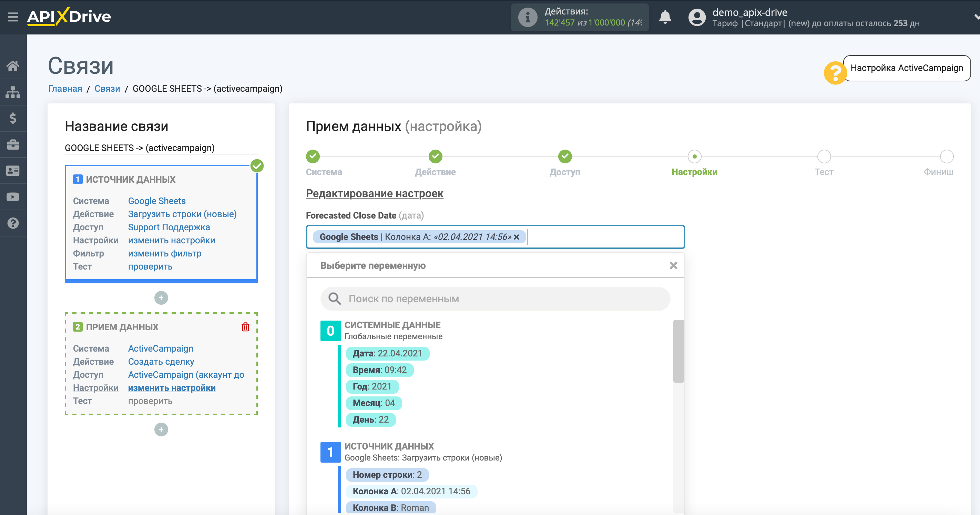
Task: Click Загрузить строки (новые) link
Action: (182, 214)
